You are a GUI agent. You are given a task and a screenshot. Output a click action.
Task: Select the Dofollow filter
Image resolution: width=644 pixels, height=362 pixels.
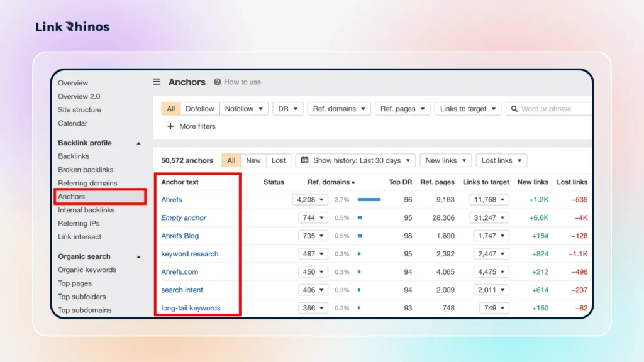199,109
